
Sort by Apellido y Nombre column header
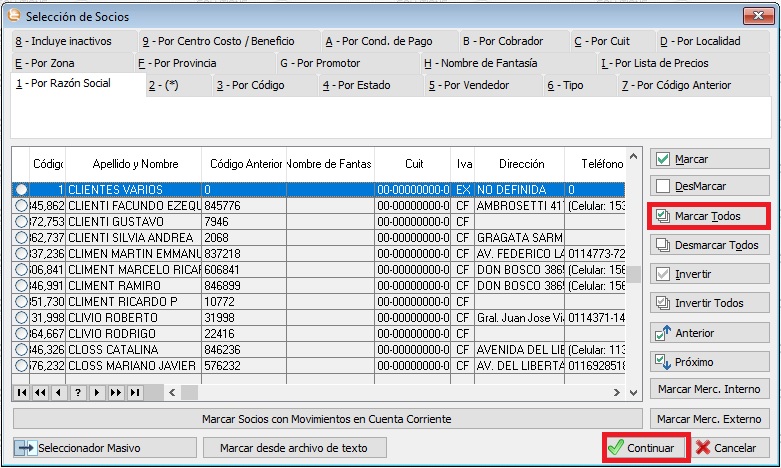pos(135,164)
